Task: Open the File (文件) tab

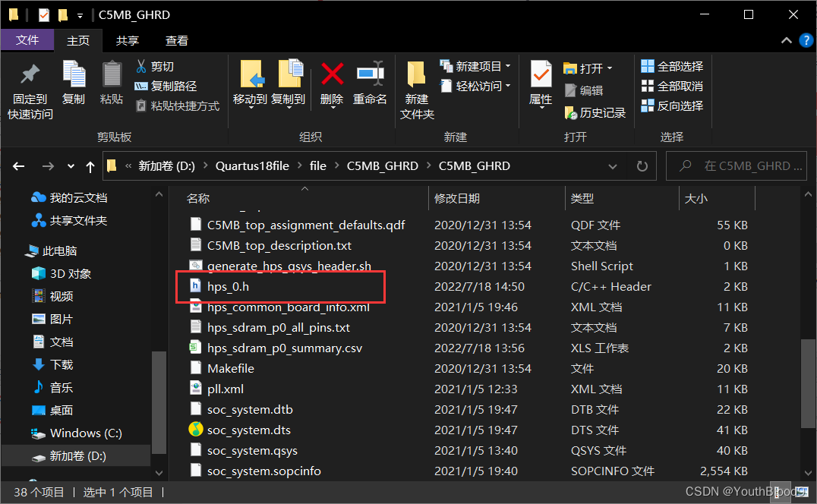Action: [x=27, y=40]
